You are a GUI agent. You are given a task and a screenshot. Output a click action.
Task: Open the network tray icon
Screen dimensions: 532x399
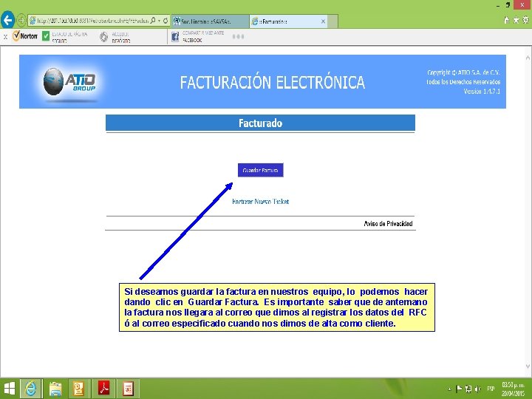coord(468,389)
